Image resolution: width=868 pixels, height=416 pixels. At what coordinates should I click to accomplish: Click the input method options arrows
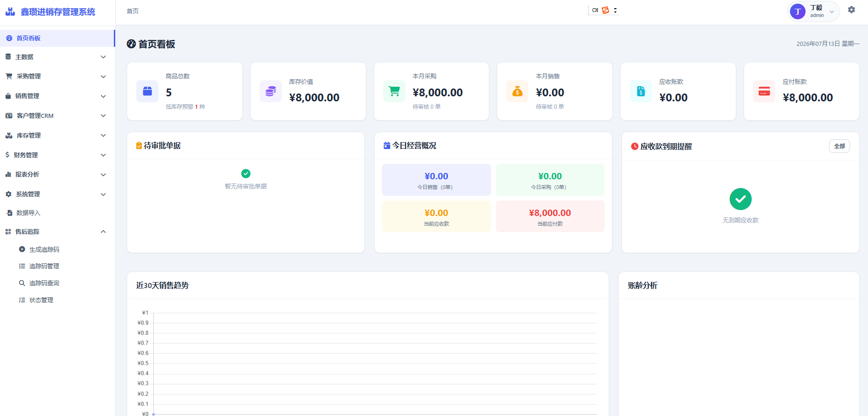[615, 10]
